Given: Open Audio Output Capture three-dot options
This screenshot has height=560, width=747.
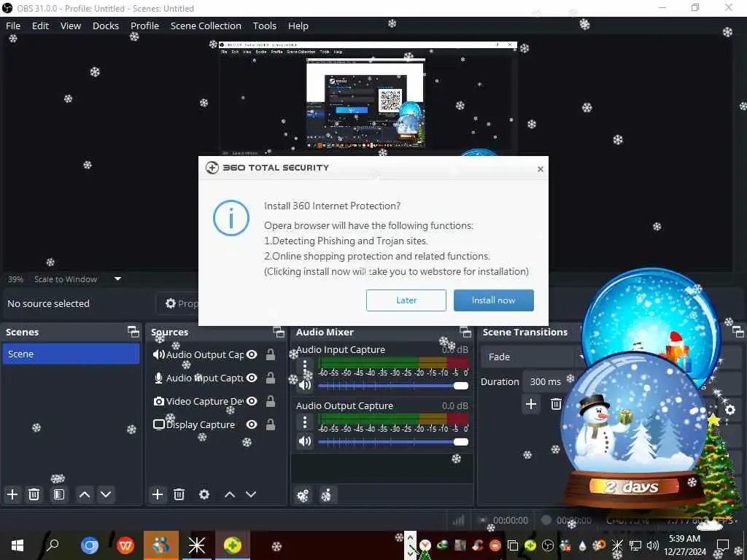Looking at the screenshot, I should tap(305, 422).
